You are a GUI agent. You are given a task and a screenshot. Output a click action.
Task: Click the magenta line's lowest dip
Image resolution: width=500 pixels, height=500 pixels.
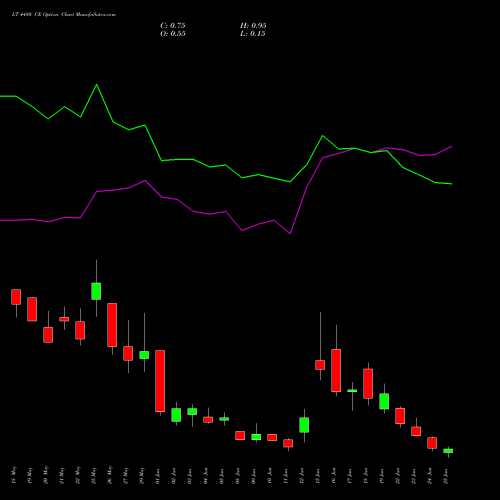coord(290,233)
